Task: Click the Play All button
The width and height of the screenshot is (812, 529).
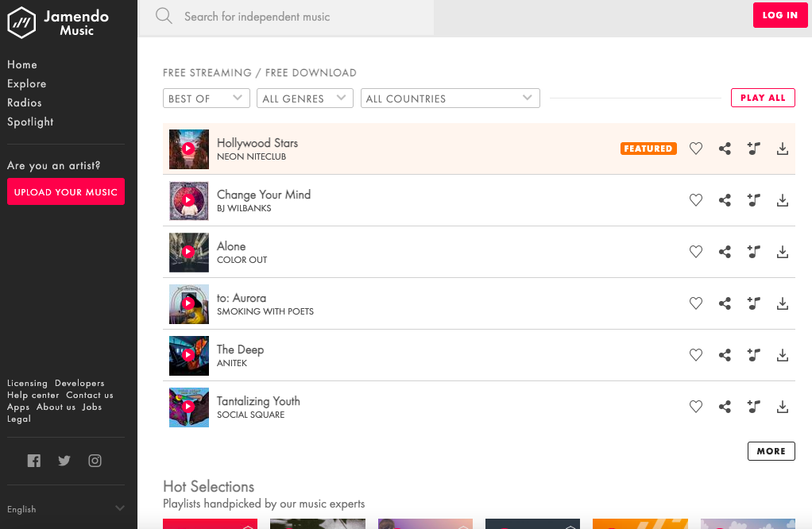Action: click(x=763, y=98)
